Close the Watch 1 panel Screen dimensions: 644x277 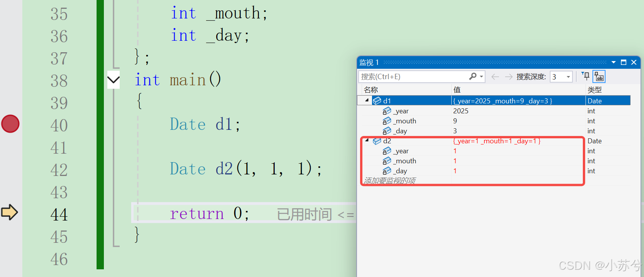[x=634, y=62]
